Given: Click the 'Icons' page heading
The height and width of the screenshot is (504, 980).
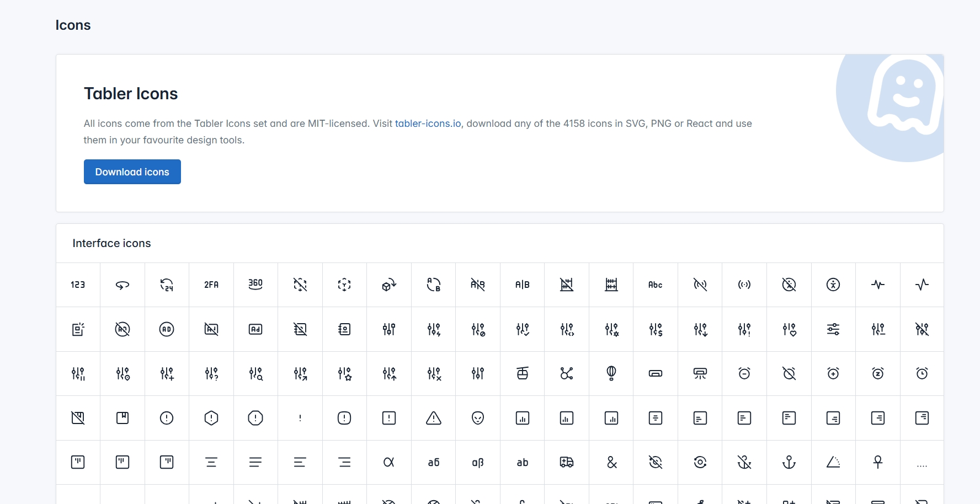Looking at the screenshot, I should click(73, 25).
